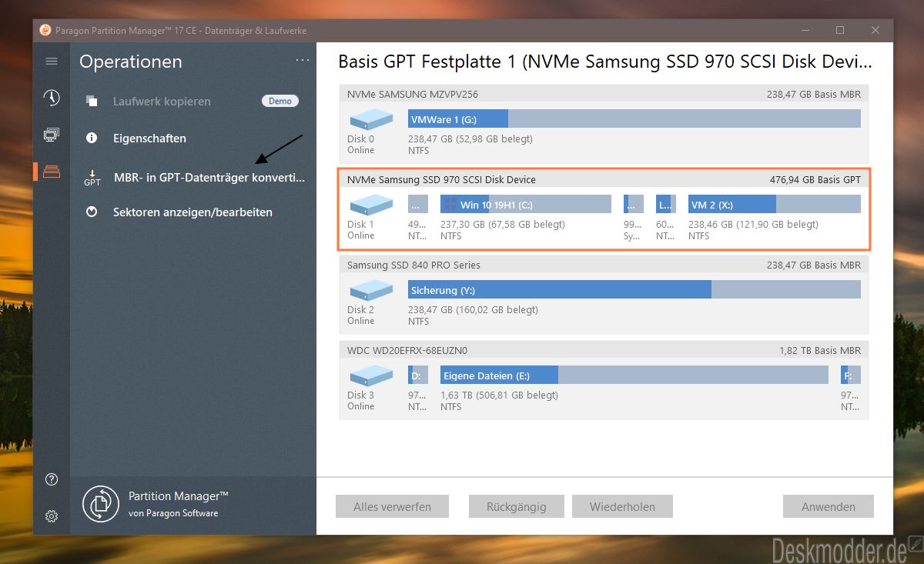The image size is (924, 564).
Task: Select the Disk 0 drive icon
Action: [x=371, y=119]
